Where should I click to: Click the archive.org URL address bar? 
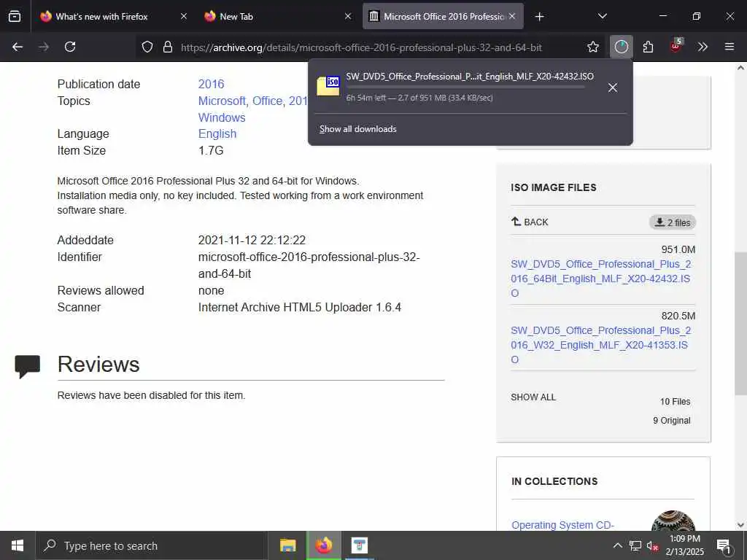361,47
